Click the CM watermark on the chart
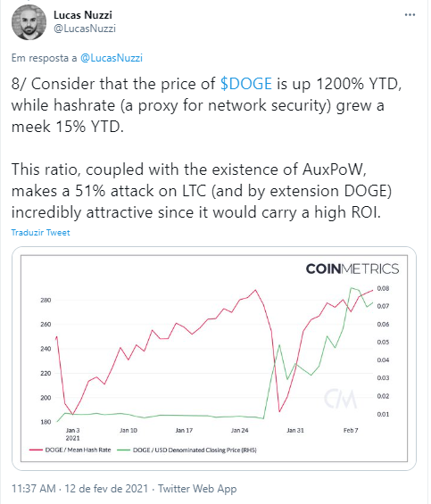431x504 pixels. click(x=340, y=399)
